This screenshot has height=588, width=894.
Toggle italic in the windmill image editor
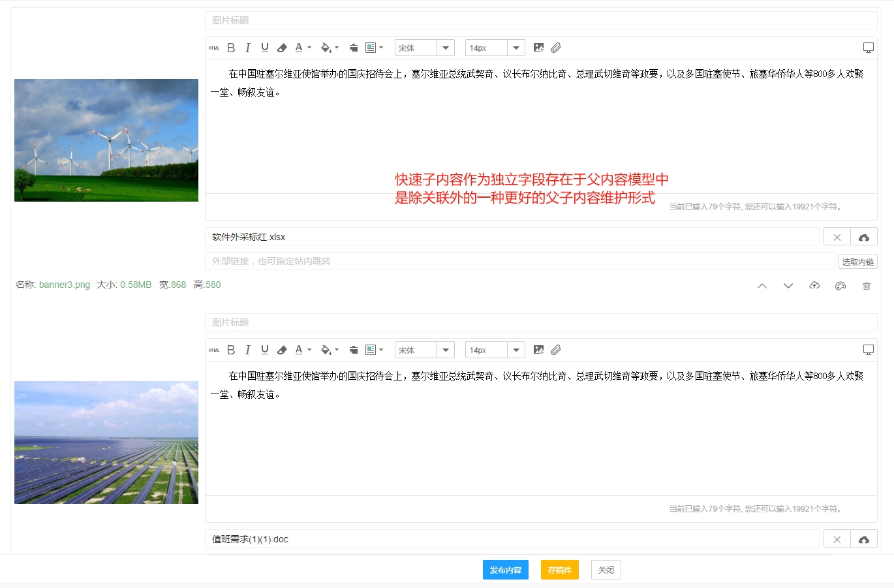[x=248, y=48]
